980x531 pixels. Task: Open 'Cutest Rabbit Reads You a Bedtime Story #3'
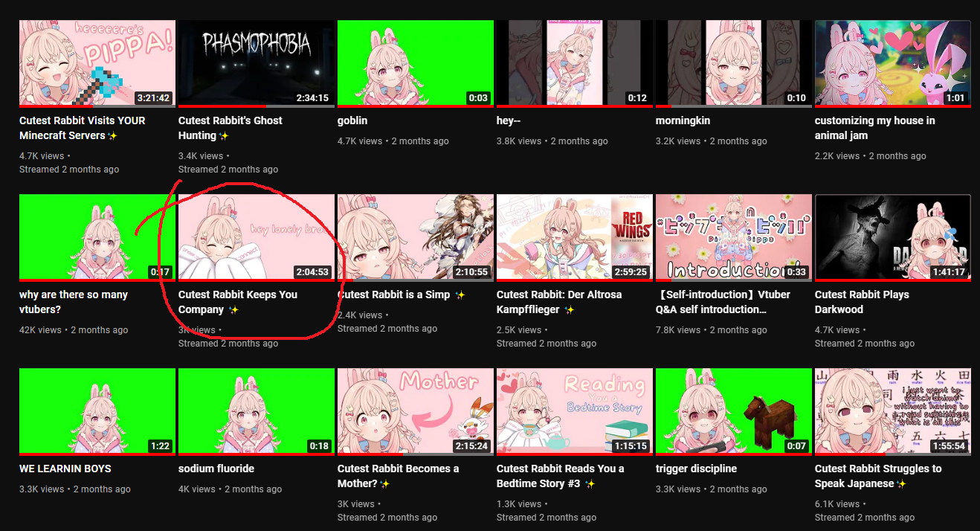(561, 476)
